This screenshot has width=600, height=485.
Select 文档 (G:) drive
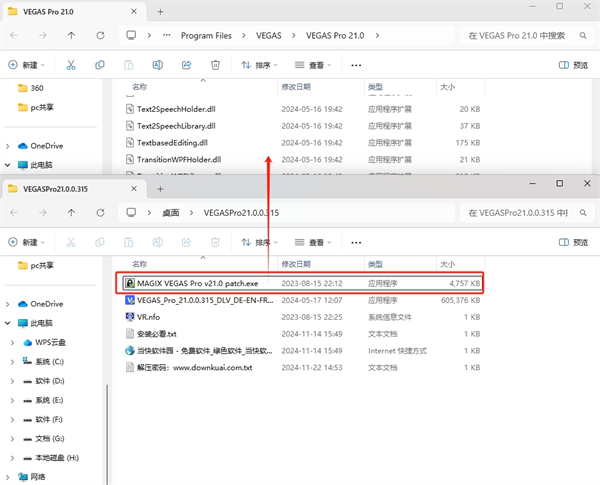(x=44, y=438)
